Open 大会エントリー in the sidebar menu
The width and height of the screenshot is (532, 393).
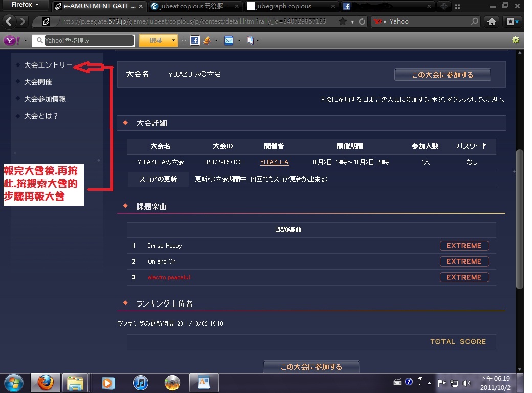tap(48, 65)
